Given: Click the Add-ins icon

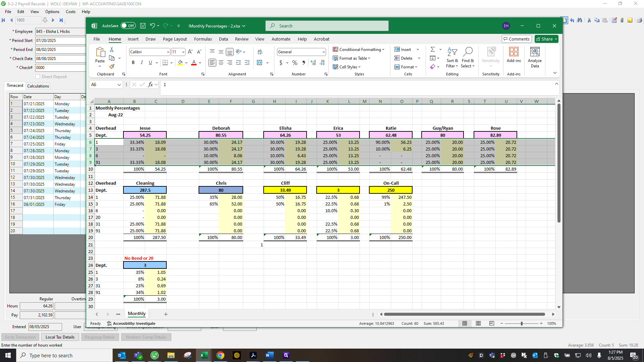Looking at the screenshot, I should 514,55.
